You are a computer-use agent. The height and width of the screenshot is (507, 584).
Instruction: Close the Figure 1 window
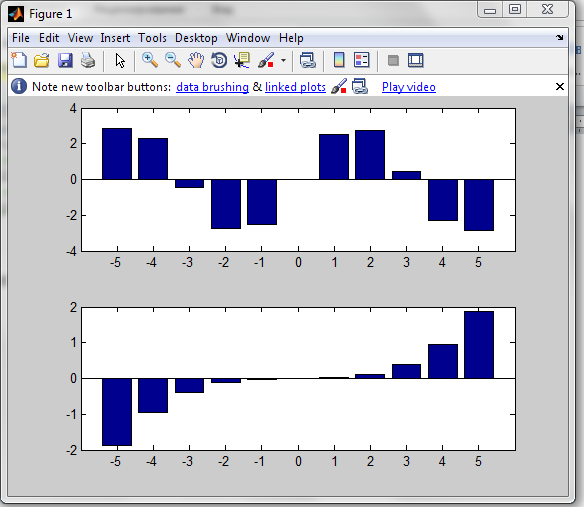click(x=548, y=9)
